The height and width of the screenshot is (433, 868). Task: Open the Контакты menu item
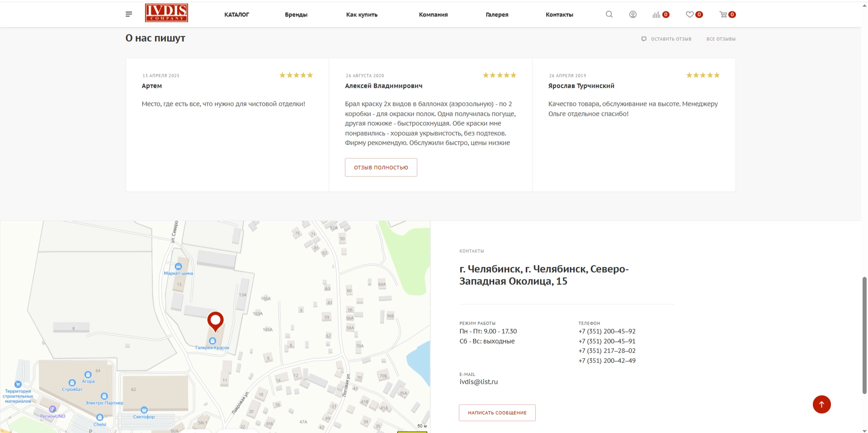pos(559,14)
